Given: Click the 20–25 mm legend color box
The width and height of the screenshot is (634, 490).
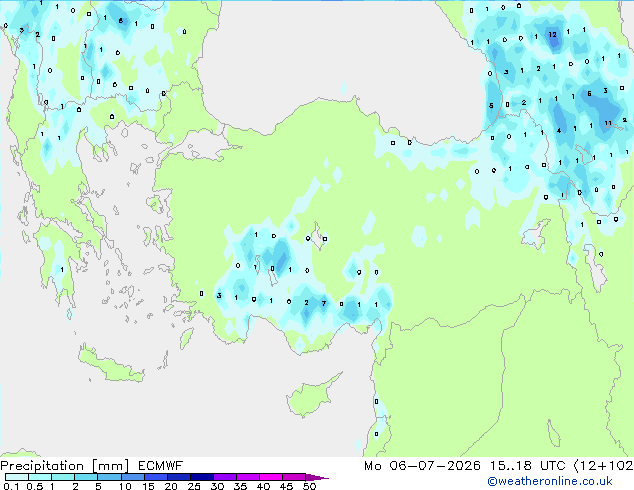Looking at the screenshot, I should click(x=178, y=477).
